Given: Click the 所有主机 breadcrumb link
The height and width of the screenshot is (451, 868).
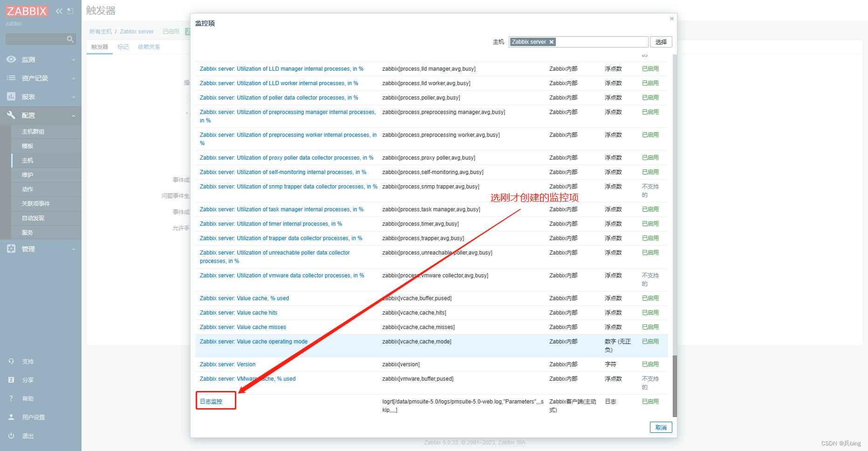Looking at the screenshot, I should click(101, 32).
